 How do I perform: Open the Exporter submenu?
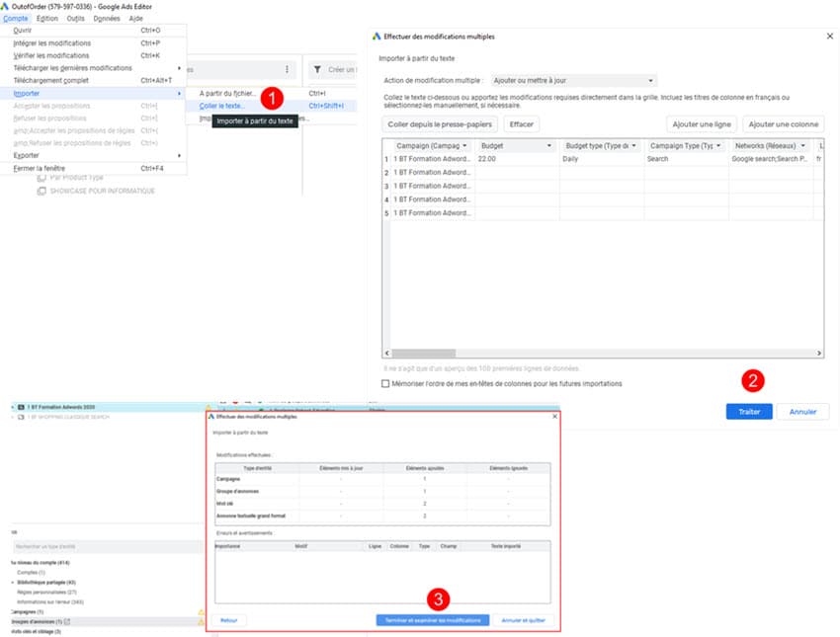(94, 155)
